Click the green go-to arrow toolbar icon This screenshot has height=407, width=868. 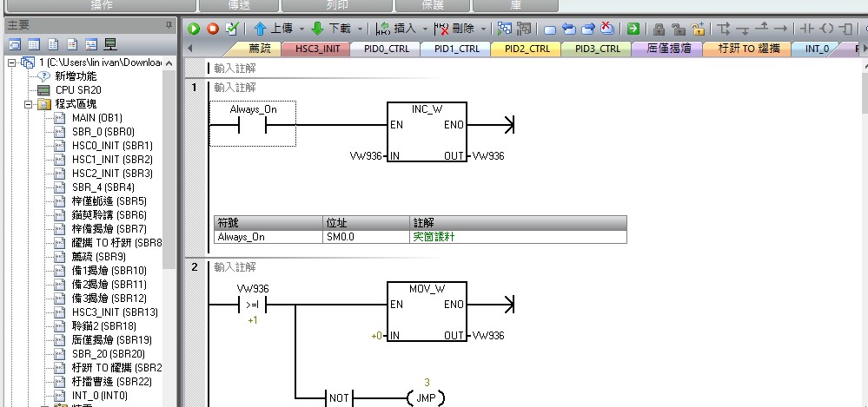pyautogui.click(x=633, y=28)
